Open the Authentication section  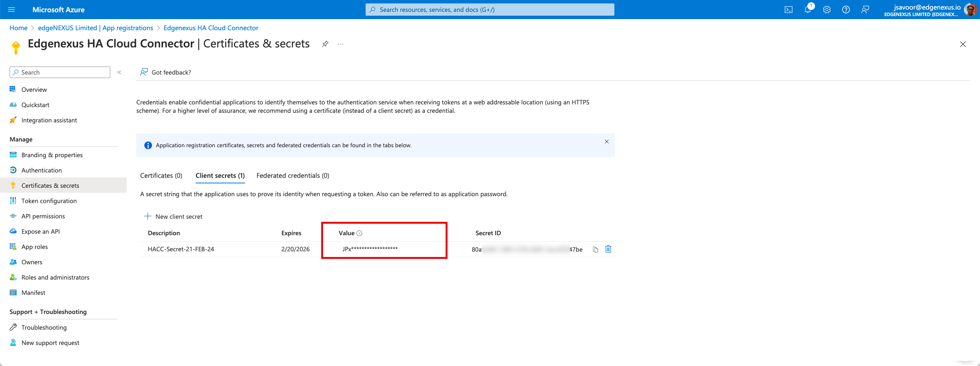(41, 170)
